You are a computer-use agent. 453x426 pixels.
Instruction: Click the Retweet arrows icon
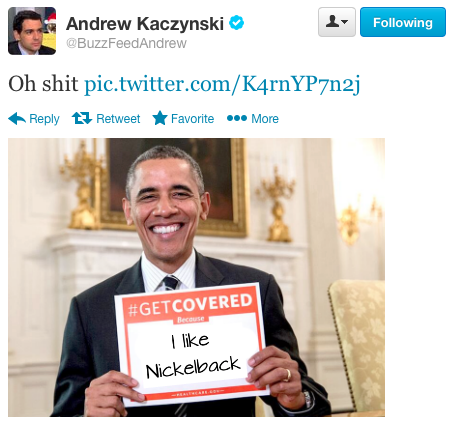82,118
